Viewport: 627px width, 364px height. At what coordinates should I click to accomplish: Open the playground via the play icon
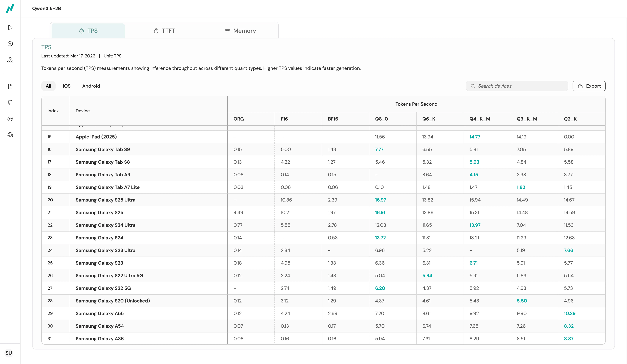[10, 28]
